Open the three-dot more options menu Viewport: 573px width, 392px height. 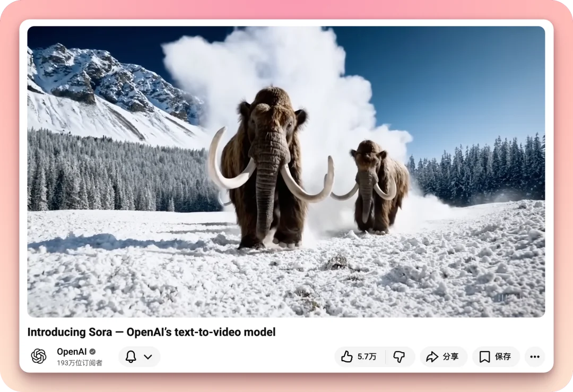coord(534,357)
